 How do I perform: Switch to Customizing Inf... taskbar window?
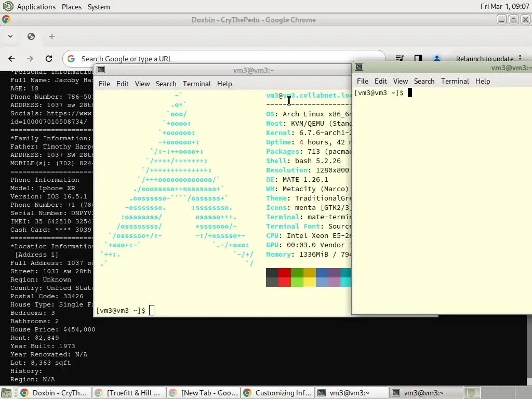coord(278,393)
